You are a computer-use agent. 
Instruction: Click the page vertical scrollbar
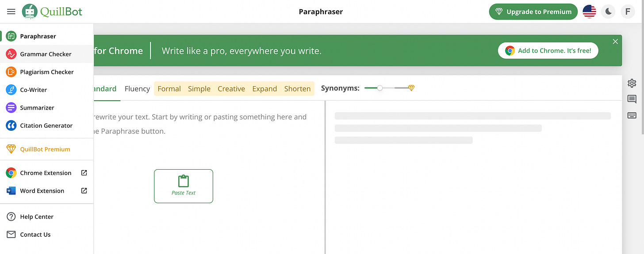(x=642, y=80)
